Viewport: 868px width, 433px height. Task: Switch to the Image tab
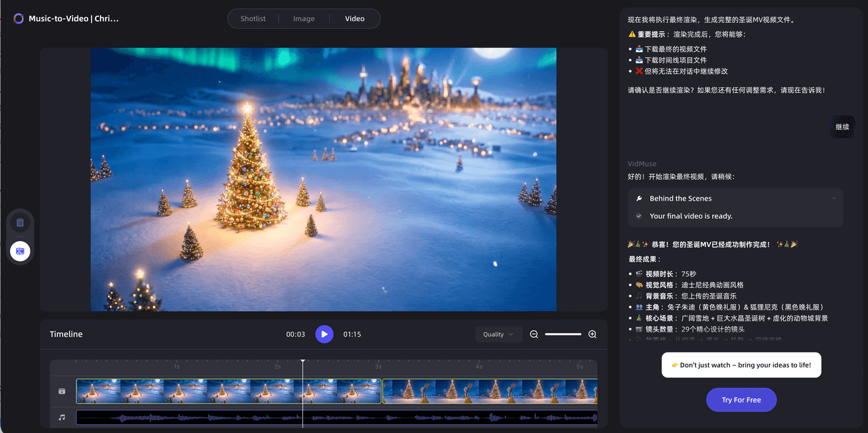point(304,18)
